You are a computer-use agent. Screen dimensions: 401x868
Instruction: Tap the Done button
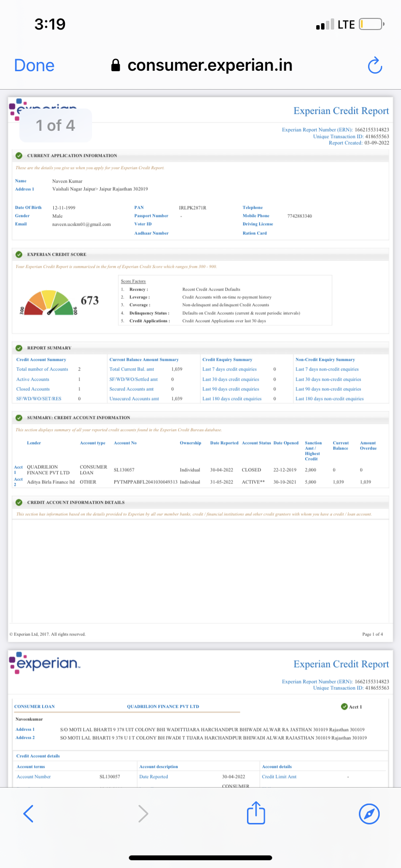click(x=34, y=65)
